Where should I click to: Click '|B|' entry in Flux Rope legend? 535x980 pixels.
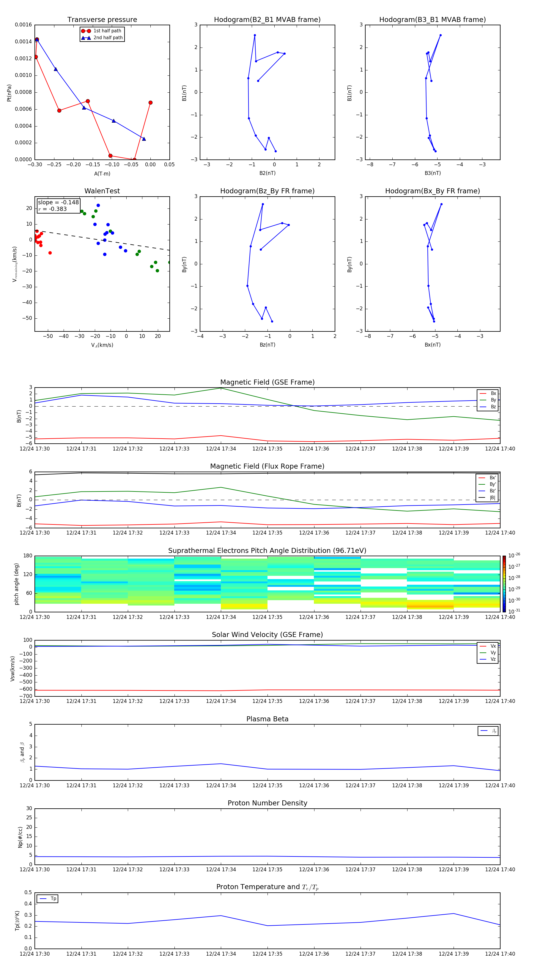[x=487, y=498]
